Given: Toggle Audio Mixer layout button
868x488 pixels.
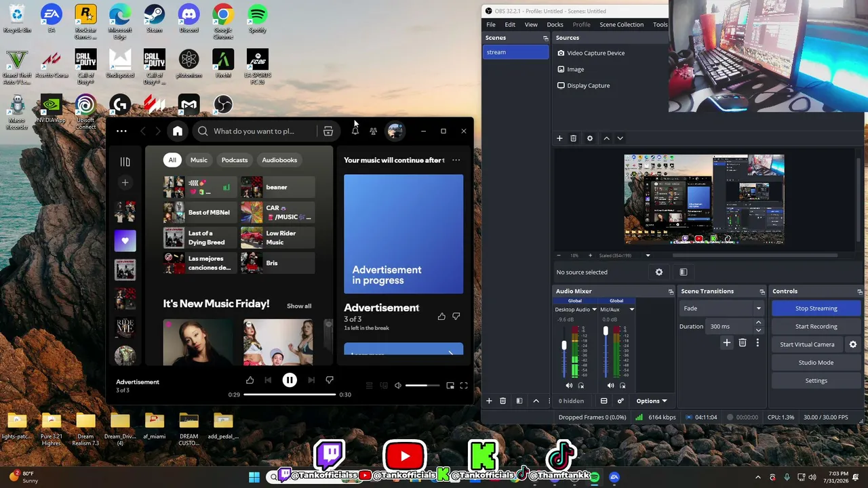Looking at the screenshot, I should point(604,401).
